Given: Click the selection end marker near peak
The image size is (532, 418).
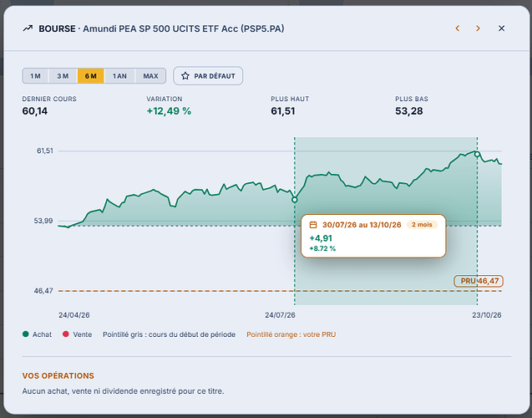Looking at the screenshot, I should coord(477,155).
